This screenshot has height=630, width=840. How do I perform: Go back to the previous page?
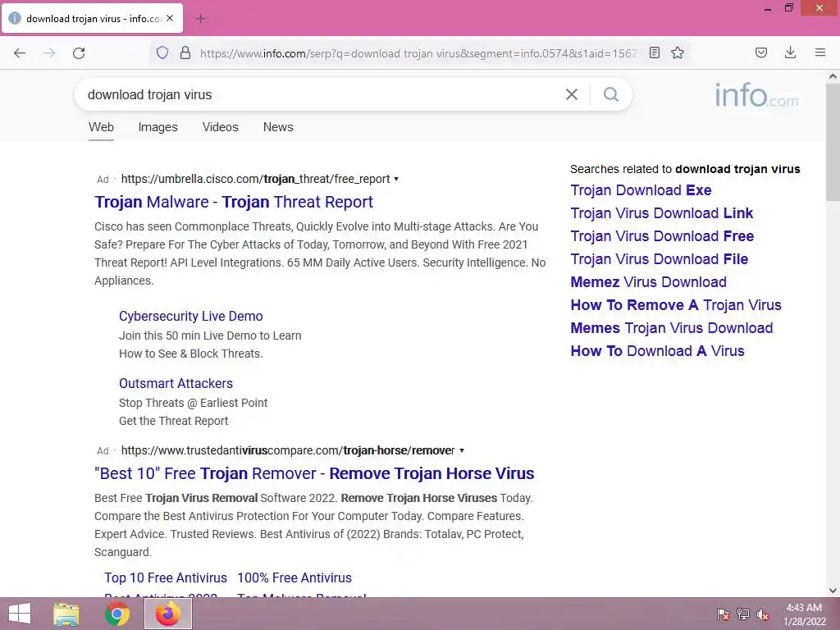pos(20,53)
